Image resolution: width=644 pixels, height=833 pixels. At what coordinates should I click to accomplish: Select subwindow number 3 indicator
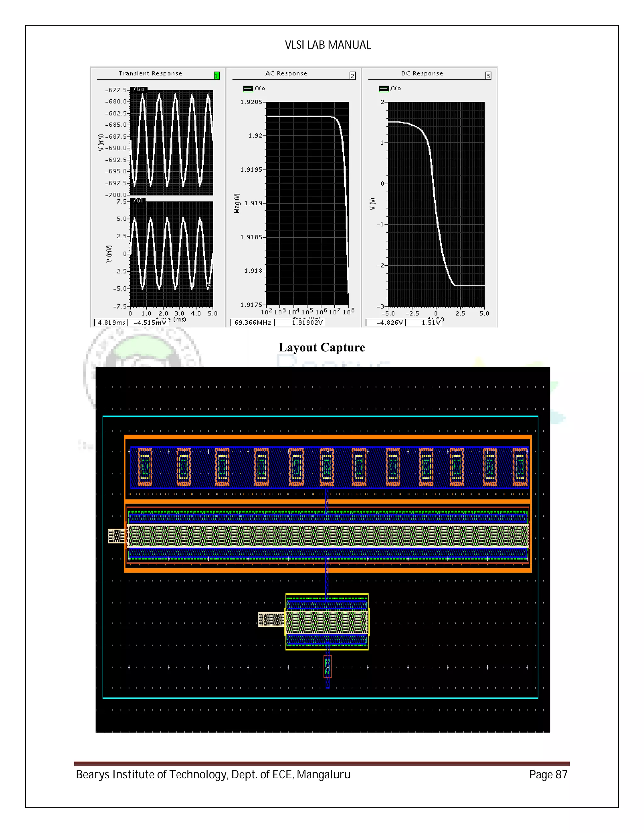click(488, 75)
